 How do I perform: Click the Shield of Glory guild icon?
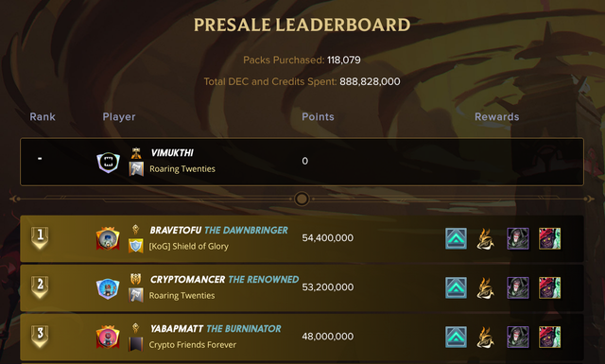point(136,246)
